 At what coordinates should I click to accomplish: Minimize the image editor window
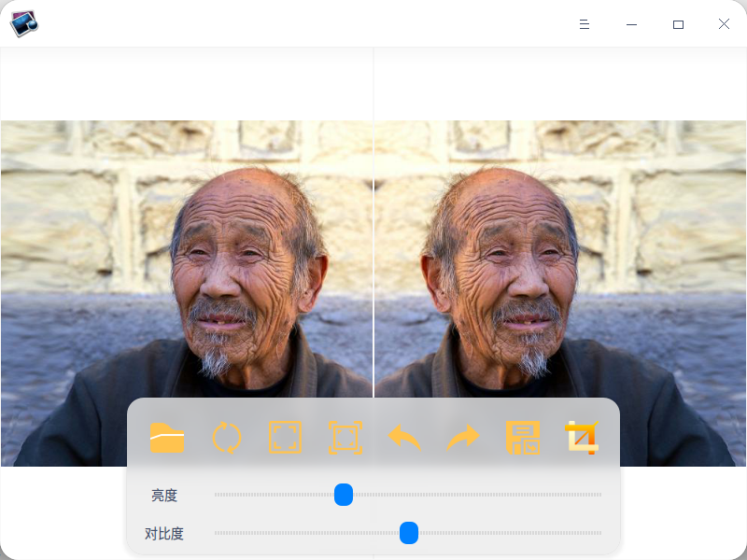click(x=631, y=24)
